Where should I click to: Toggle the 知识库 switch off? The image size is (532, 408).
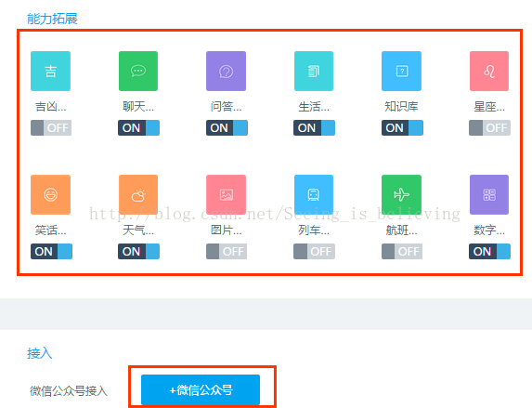point(402,127)
